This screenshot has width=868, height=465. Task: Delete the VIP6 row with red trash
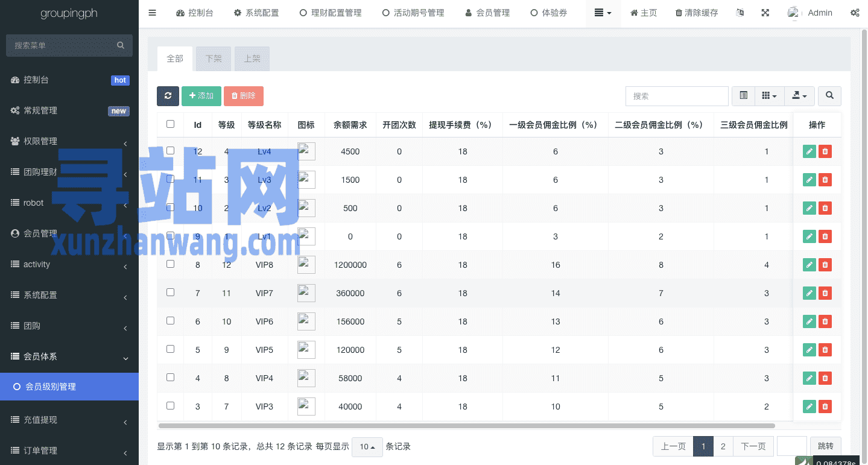coord(825,321)
